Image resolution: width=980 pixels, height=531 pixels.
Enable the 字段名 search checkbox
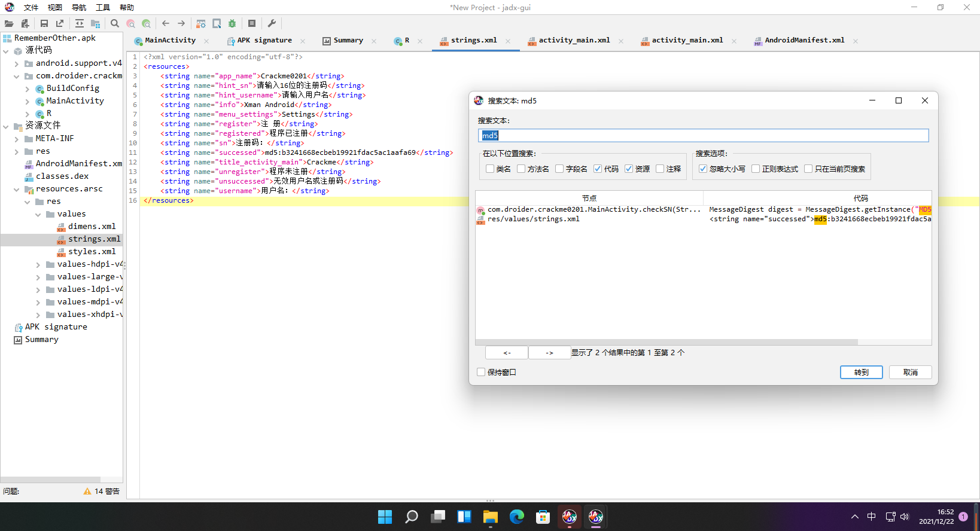559,169
